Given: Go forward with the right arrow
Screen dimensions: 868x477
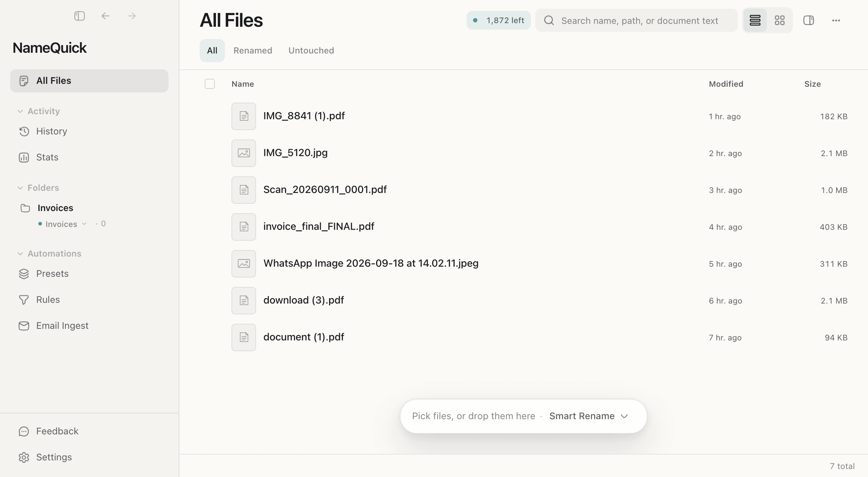Looking at the screenshot, I should pyautogui.click(x=132, y=16).
